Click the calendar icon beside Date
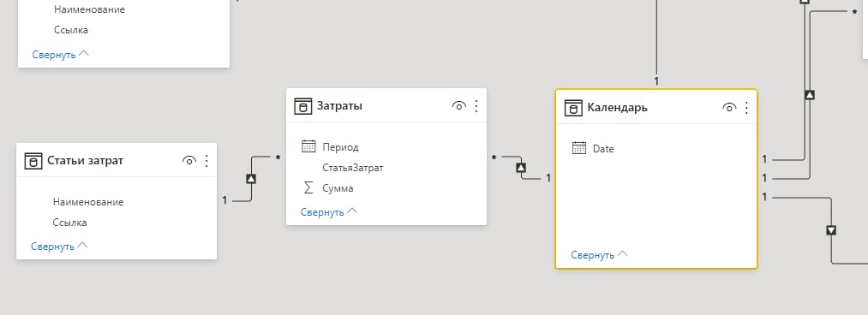The height and width of the screenshot is (315, 868). 579,148
